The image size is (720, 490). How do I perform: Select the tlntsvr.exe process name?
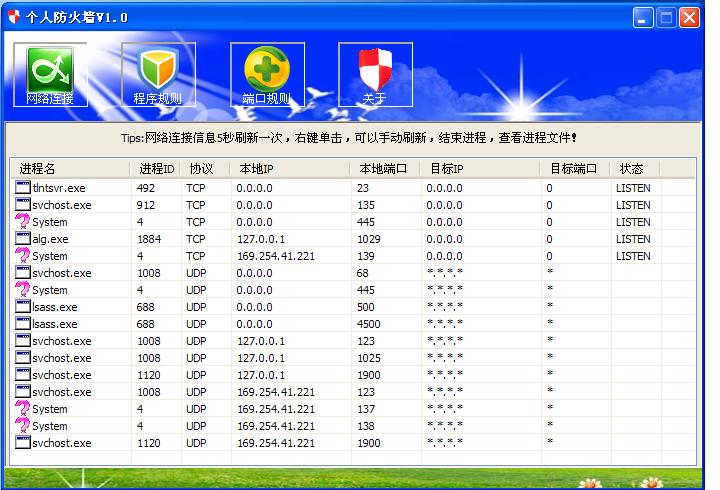pos(59,188)
